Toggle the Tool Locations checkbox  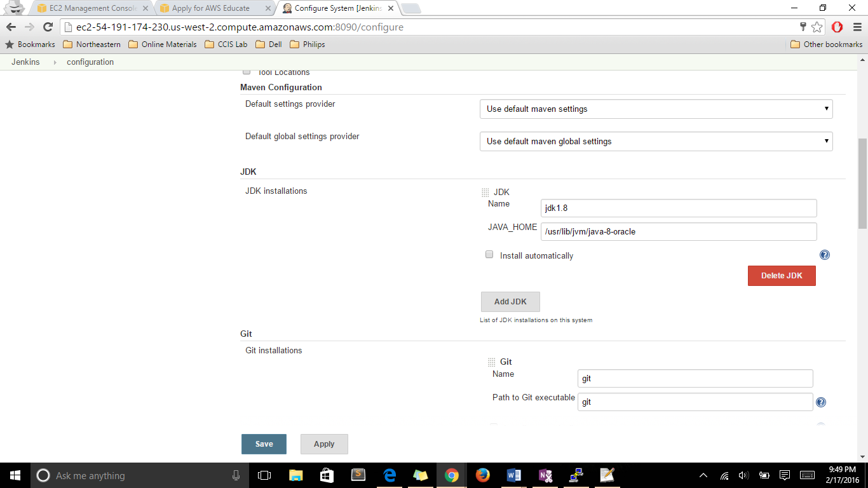[247, 72]
